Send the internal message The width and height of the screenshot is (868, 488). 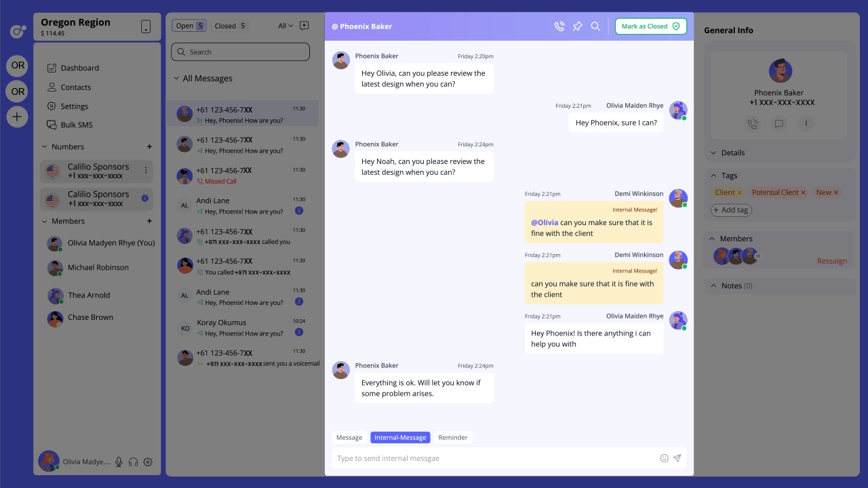point(677,458)
